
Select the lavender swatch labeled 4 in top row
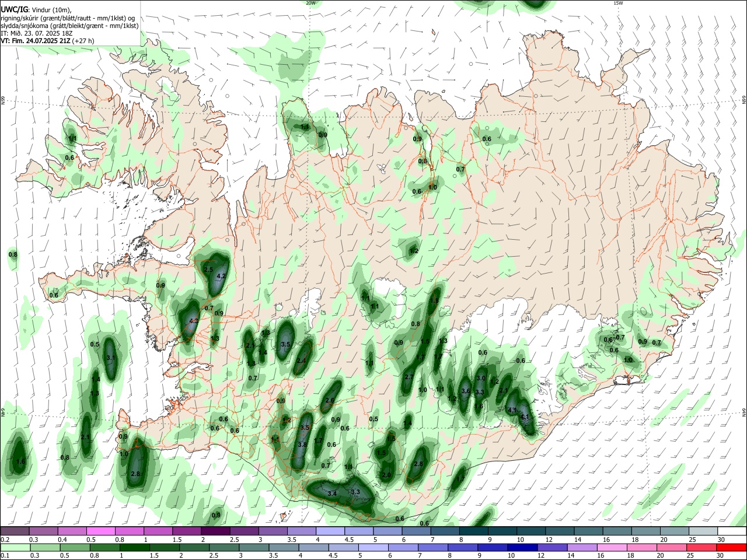click(x=330, y=531)
